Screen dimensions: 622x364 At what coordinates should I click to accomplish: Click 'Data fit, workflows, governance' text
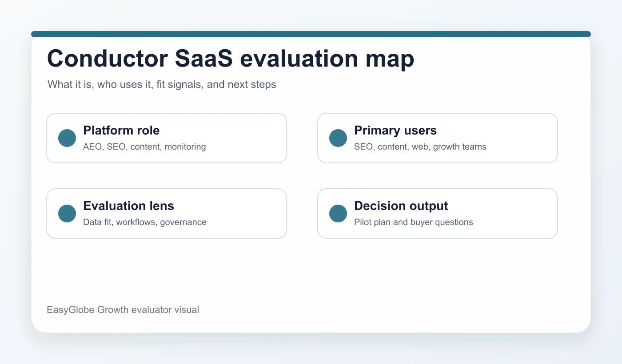(145, 222)
